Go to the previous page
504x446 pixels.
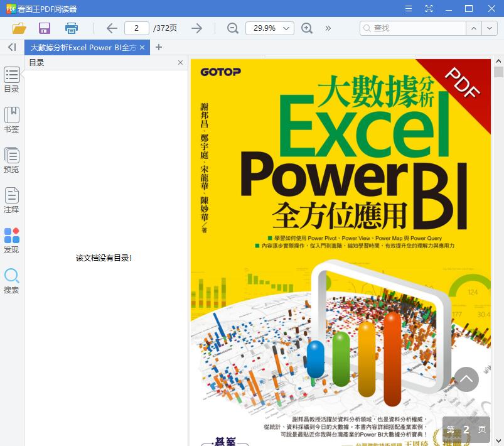[x=111, y=28]
